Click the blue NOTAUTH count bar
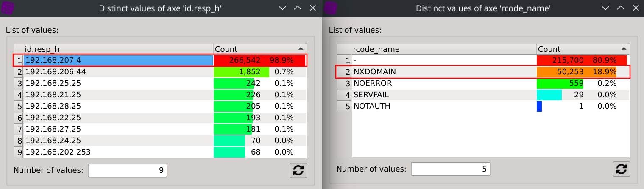 [x=539, y=106]
